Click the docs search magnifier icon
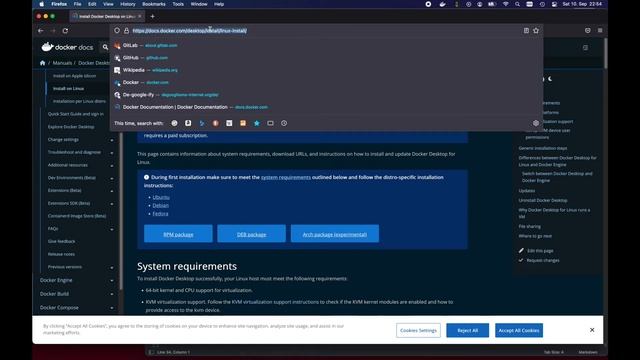640x360 pixels. pyautogui.click(x=105, y=47)
